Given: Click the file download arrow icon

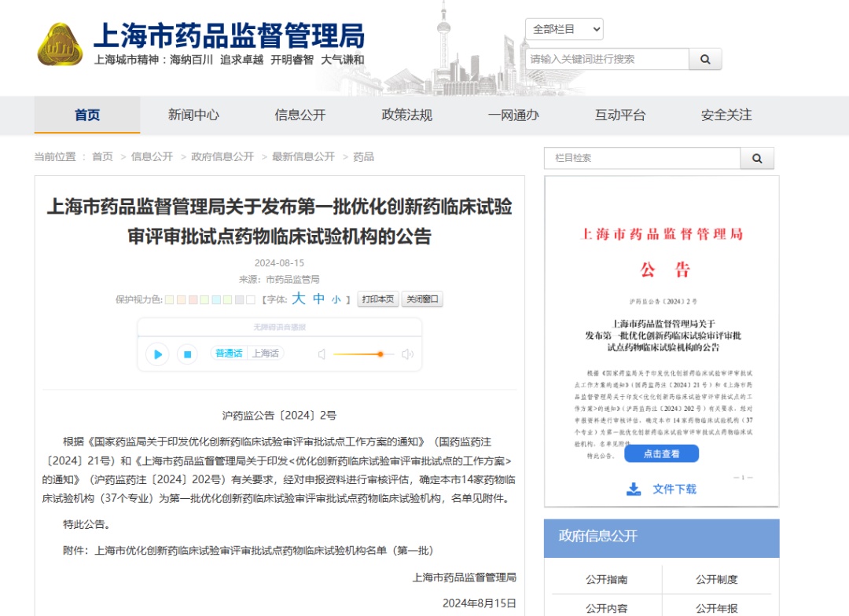Looking at the screenshot, I should click(x=634, y=489).
